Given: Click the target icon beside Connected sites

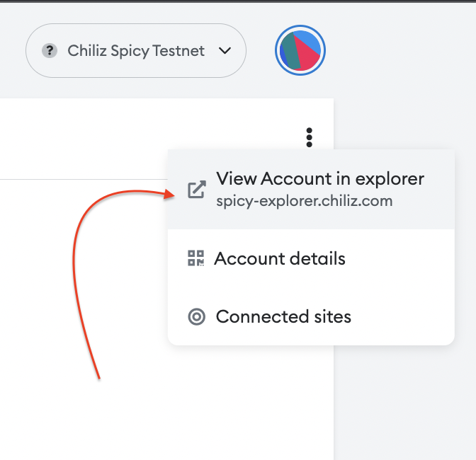Looking at the screenshot, I should (x=196, y=316).
